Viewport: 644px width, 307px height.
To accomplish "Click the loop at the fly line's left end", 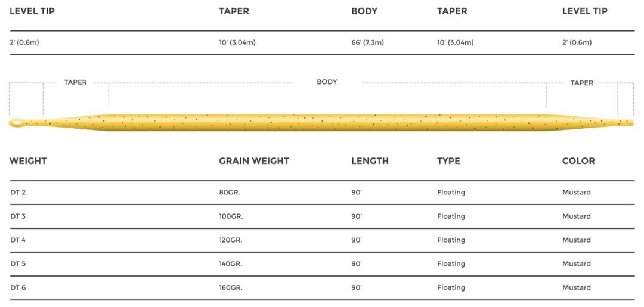I will click(x=17, y=123).
